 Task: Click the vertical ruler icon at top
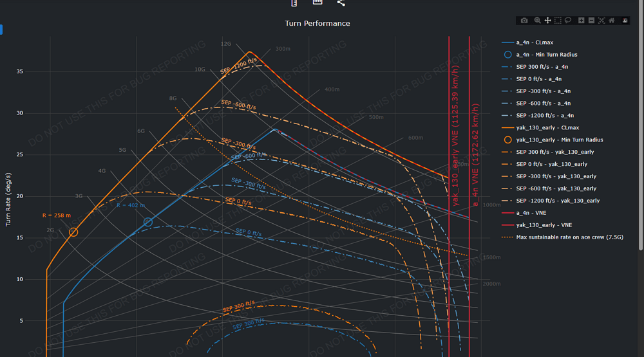(294, 3)
